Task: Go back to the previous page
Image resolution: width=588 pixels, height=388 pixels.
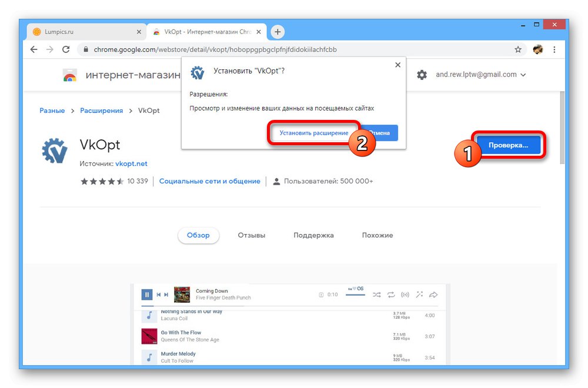Action: coord(34,49)
